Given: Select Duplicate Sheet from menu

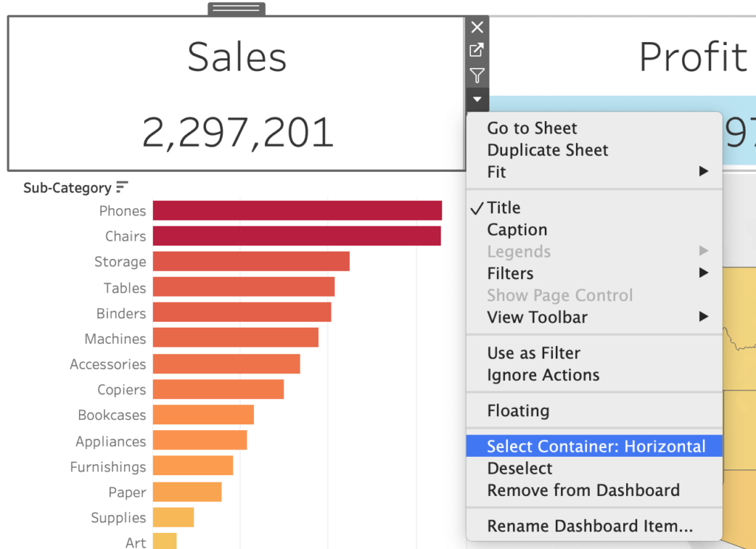Looking at the screenshot, I should pos(547,151).
